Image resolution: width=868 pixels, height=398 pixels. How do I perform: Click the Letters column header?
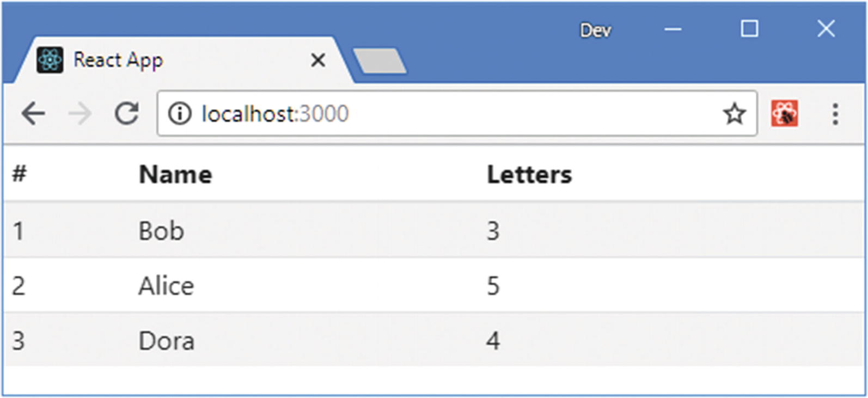tap(529, 175)
